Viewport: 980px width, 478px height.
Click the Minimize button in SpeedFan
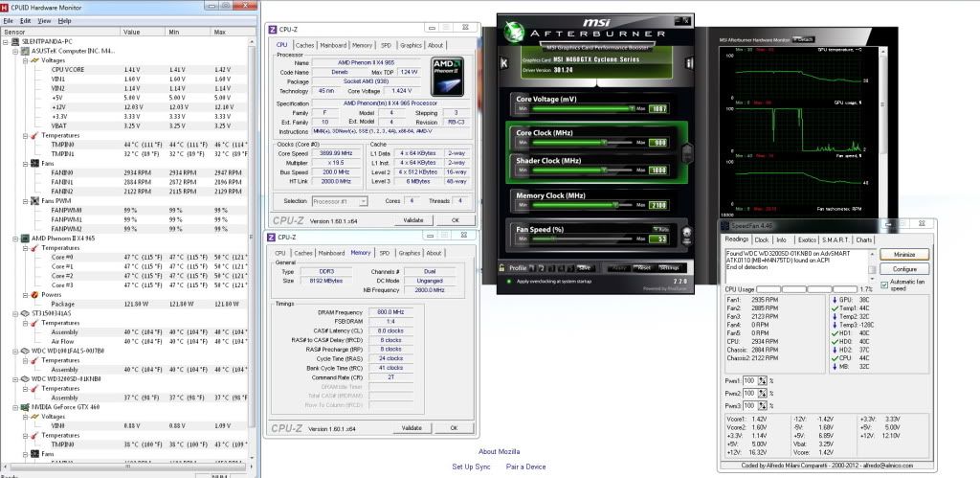pos(904,255)
